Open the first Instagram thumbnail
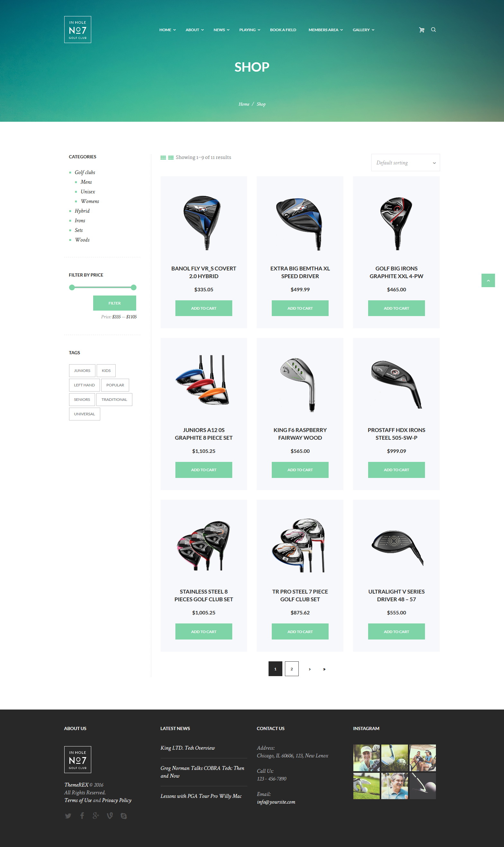Screen dimensions: 504x847 coord(366,758)
